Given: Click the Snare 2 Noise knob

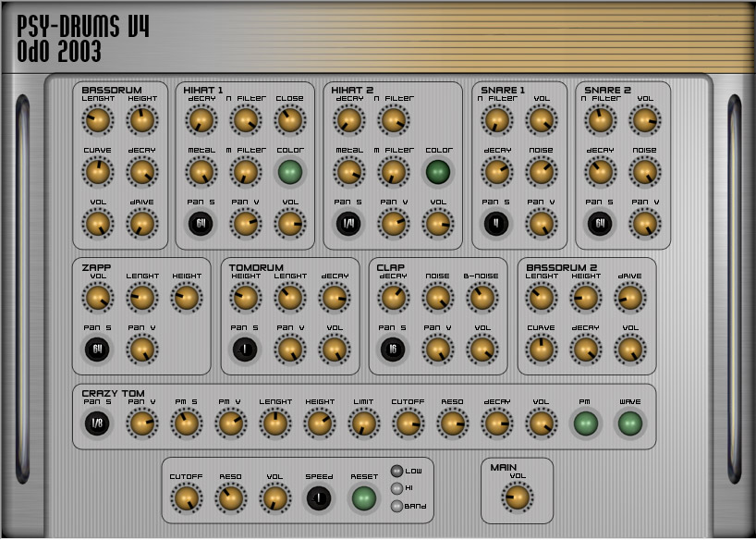Looking at the screenshot, I should pyautogui.click(x=645, y=172).
